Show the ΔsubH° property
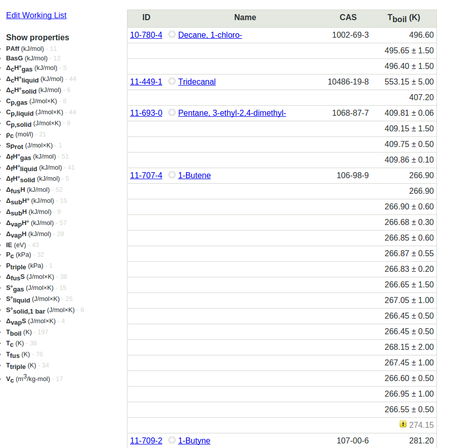Screen dimensions: 450x448 (x=30, y=201)
